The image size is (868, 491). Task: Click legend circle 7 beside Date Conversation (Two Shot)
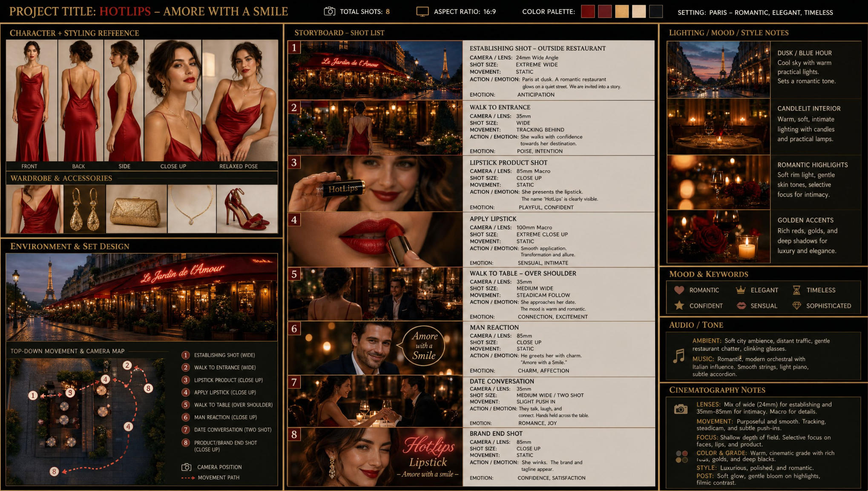[185, 430]
